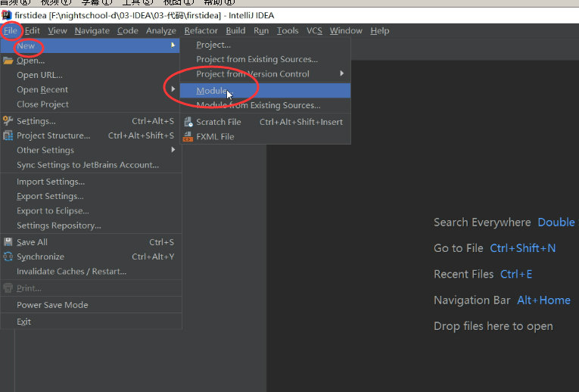This screenshot has height=392, width=579.
Task: Open the Window menu
Action: tap(346, 30)
